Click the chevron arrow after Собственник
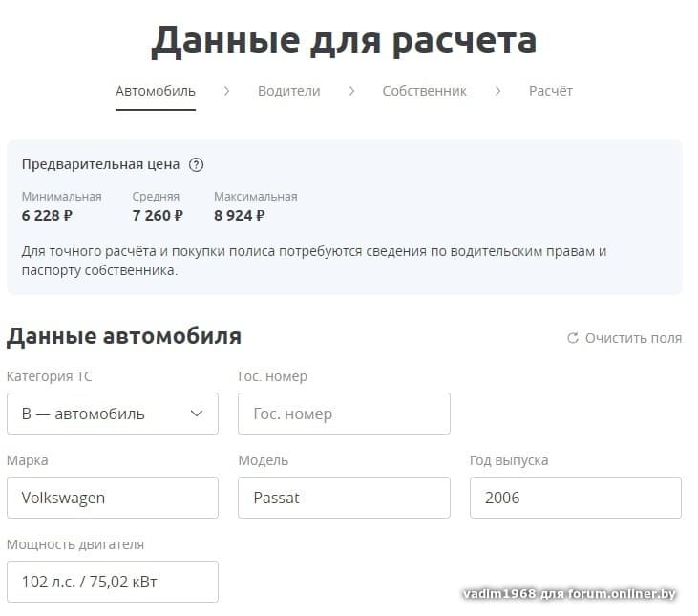 tap(497, 91)
